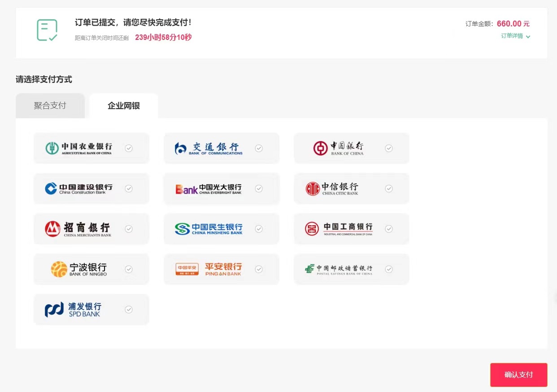Click the Agricultural Bank of China logo
557x392 pixels.
79,148
